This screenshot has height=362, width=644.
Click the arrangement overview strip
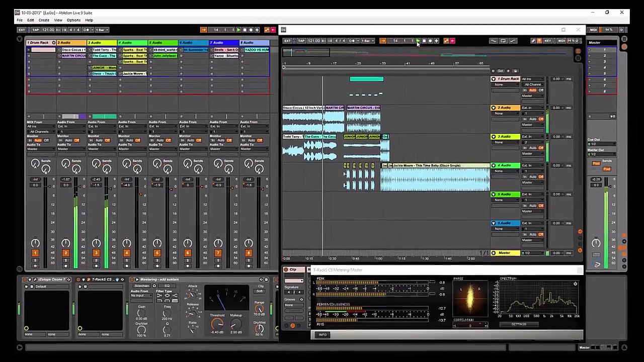428,53
